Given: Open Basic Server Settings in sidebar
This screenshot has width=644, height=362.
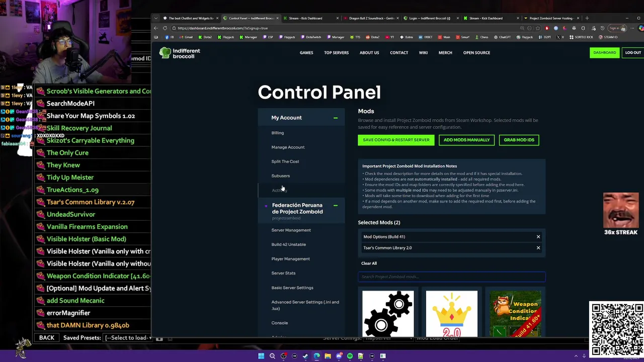Looking at the screenshot, I should pyautogui.click(x=292, y=288).
